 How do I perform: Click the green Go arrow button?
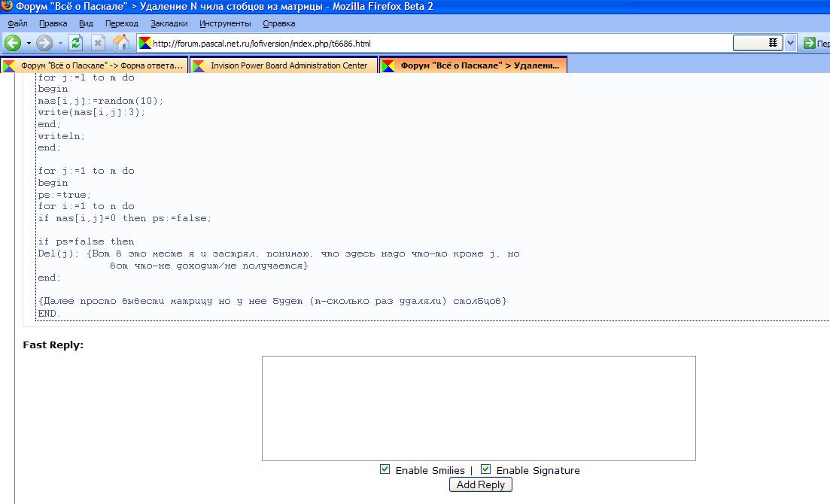[810, 43]
